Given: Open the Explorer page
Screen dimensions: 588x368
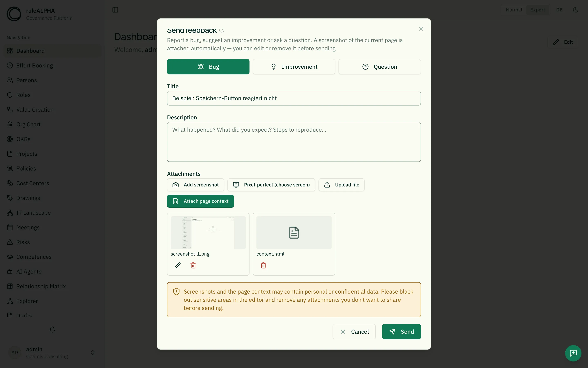Looking at the screenshot, I should pos(52,301).
